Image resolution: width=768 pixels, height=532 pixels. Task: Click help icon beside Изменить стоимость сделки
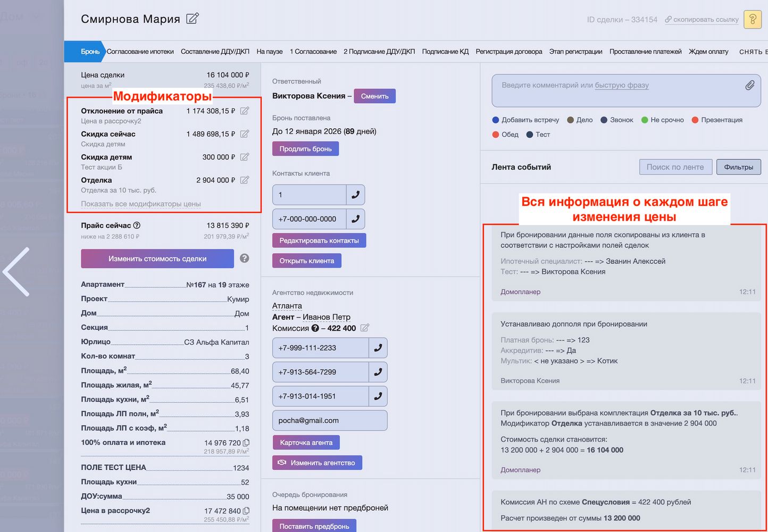pos(244,258)
